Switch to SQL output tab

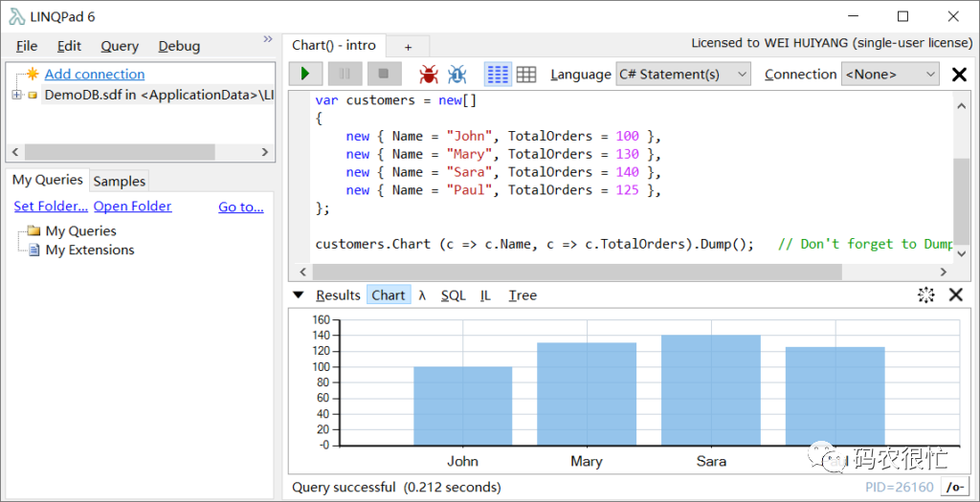click(x=453, y=295)
